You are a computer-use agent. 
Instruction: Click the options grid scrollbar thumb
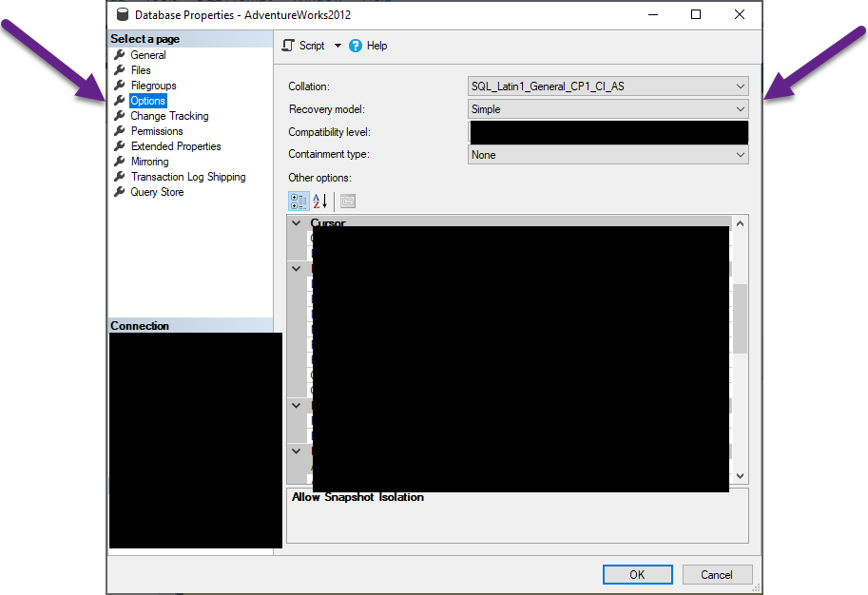740,318
